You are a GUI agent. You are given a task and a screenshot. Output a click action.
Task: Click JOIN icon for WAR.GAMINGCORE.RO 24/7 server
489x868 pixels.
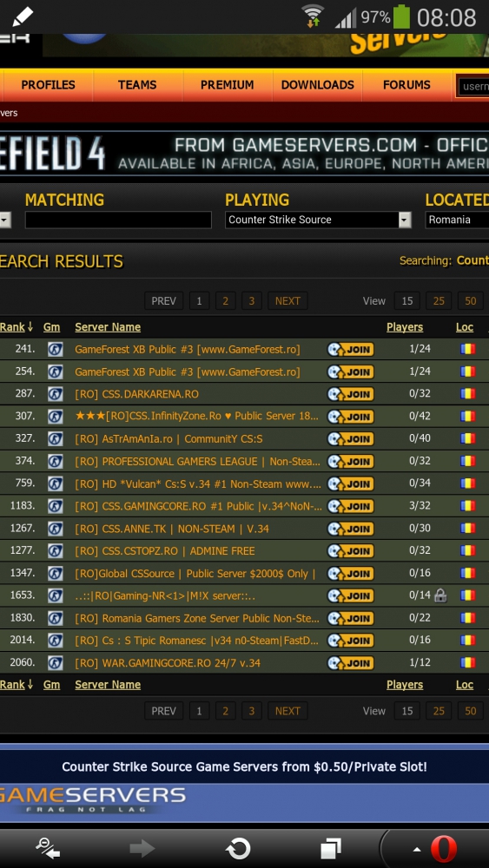click(x=351, y=662)
